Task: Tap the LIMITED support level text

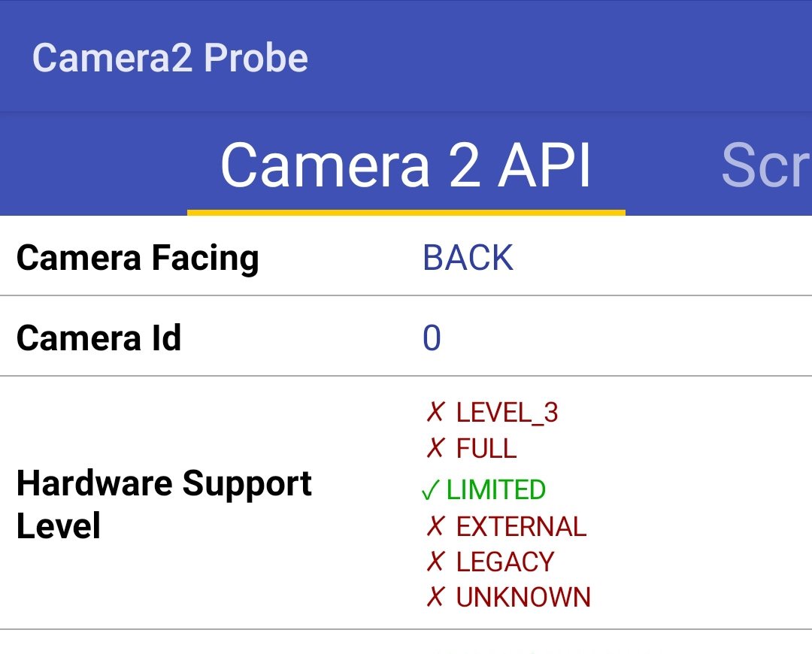Action: point(496,489)
